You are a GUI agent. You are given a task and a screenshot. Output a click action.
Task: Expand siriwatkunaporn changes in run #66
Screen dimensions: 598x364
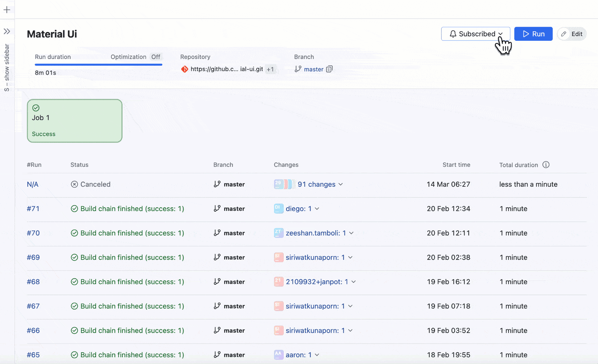tap(350, 331)
